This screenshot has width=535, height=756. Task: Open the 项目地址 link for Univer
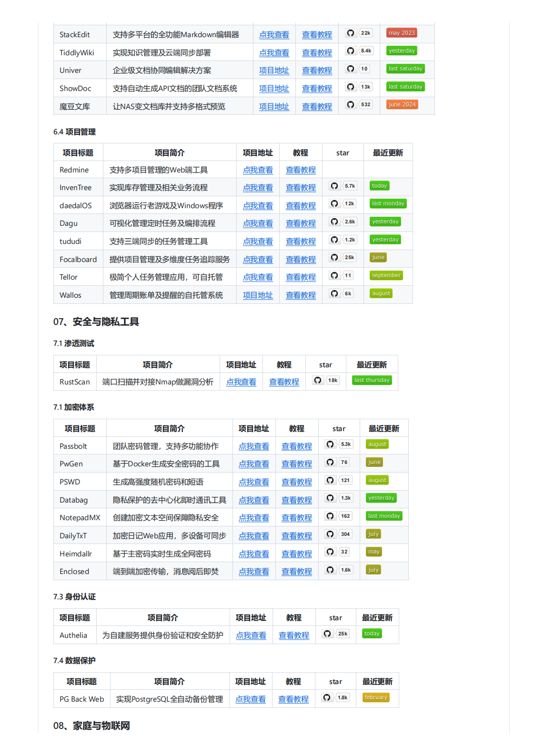coord(274,71)
